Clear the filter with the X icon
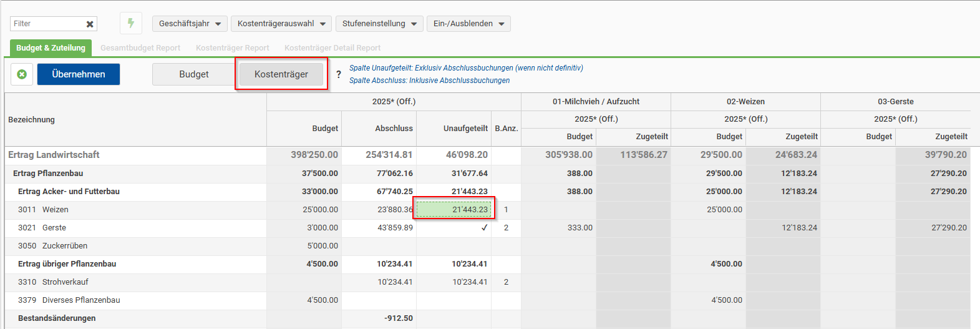The image size is (980, 329). 90,24
